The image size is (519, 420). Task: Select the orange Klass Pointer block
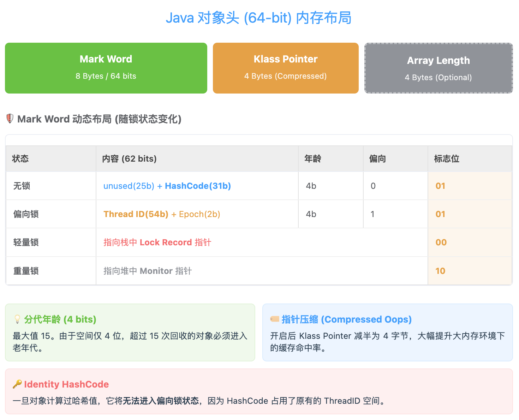tap(286, 68)
